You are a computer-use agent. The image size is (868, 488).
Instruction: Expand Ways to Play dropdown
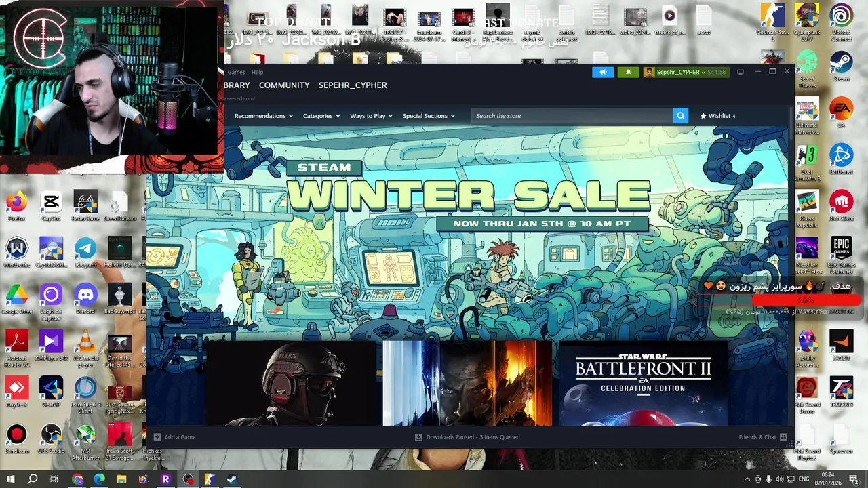coord(371,116)
